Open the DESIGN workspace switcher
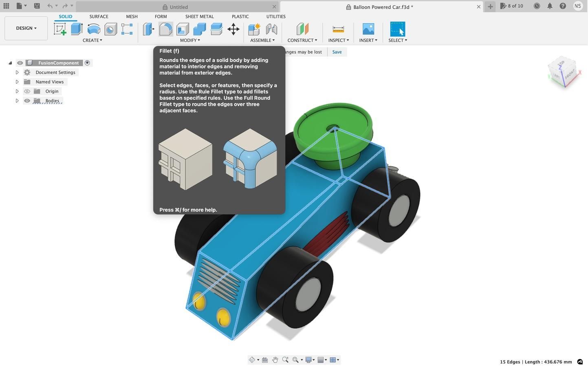This screenshot has height=367, width=588. [25, 28]
